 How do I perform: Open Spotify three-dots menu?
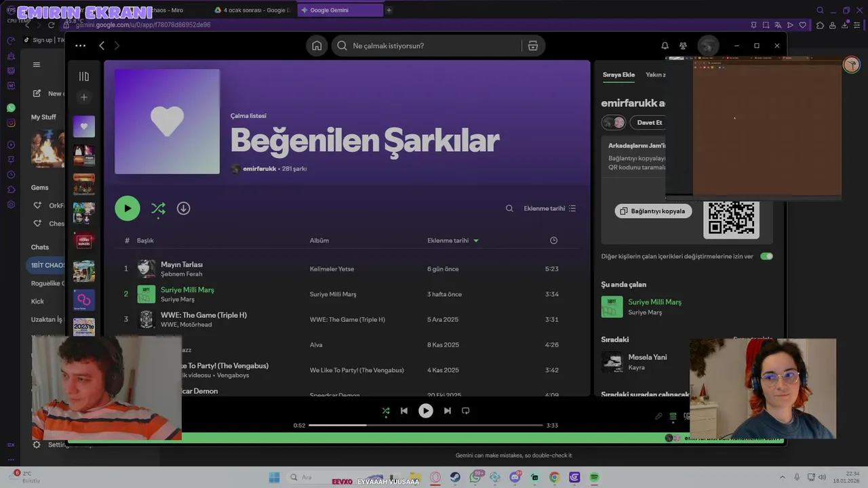(x=80, y=45)
